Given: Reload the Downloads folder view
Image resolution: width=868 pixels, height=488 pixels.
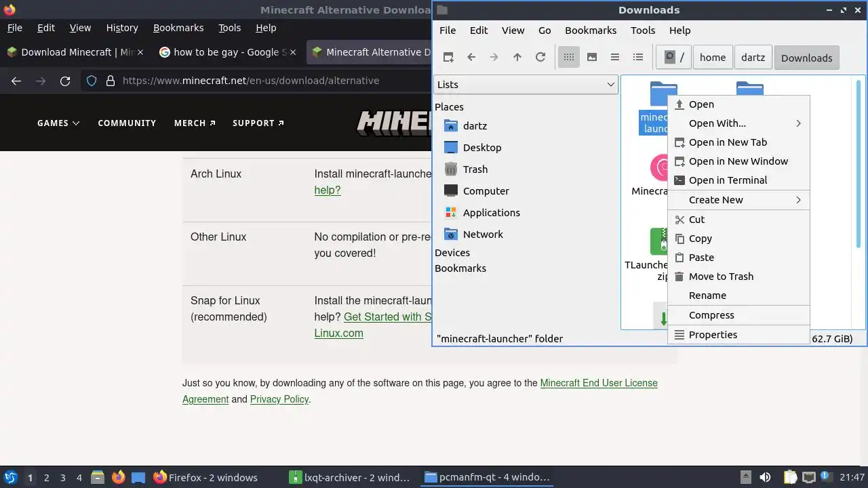Looking at the screenshot, I should (540, 58).
